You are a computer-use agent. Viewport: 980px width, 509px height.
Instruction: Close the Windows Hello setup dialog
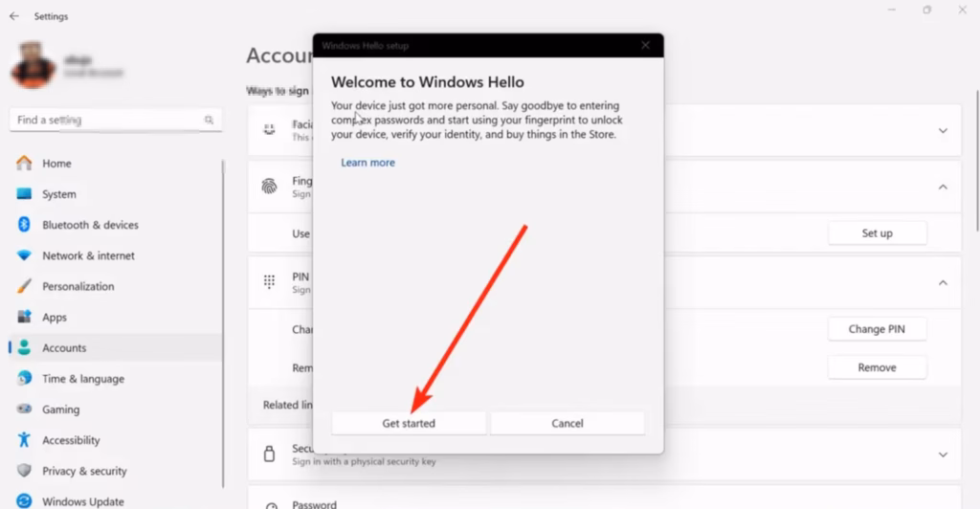tap(645, 45)
